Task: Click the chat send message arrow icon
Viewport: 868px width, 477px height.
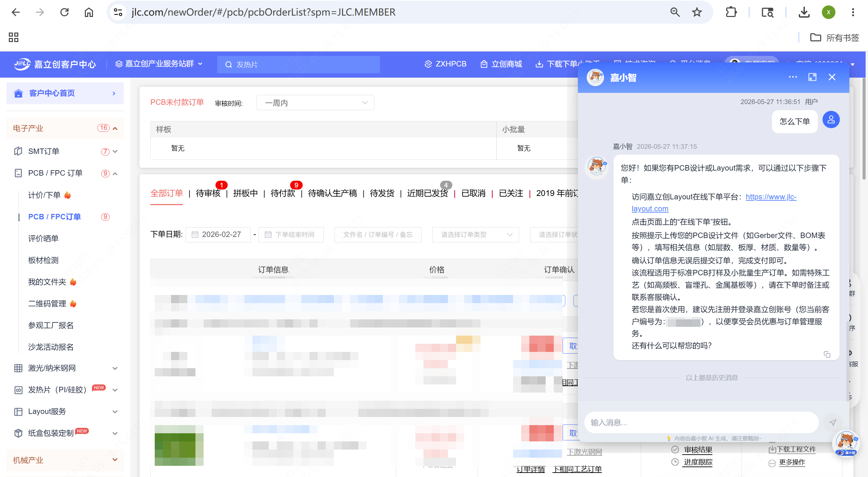Action: pos(832,422)
